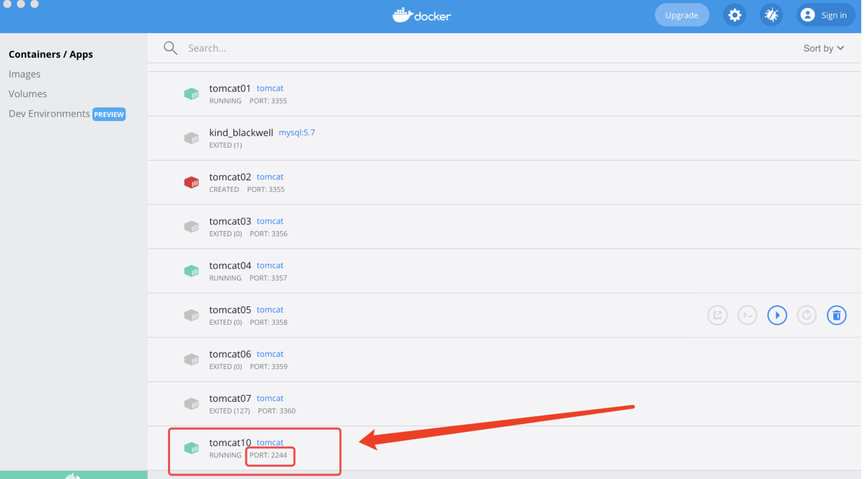The image size is (868, 479).
Task: Click tomcat03 gray container icon
Action: (x=192, y=226)
